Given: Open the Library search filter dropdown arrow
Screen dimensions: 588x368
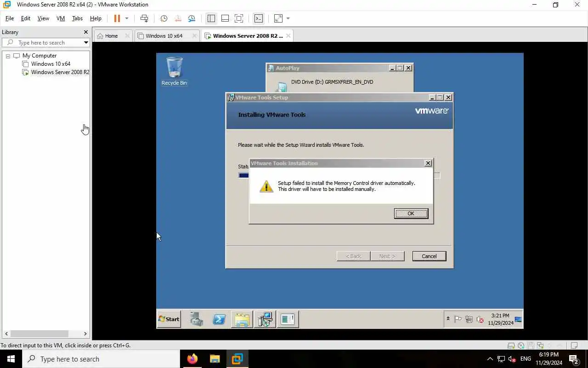Looking at the screenshot, I should point(86,43).
